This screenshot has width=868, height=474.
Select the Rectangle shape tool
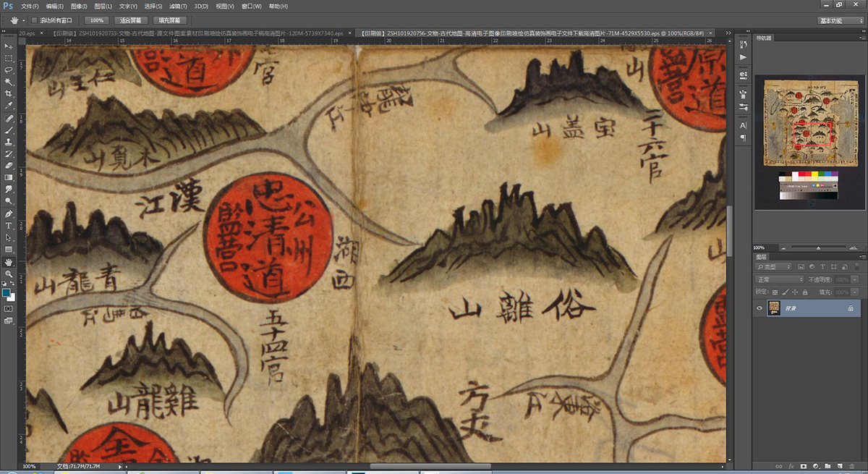9,250
